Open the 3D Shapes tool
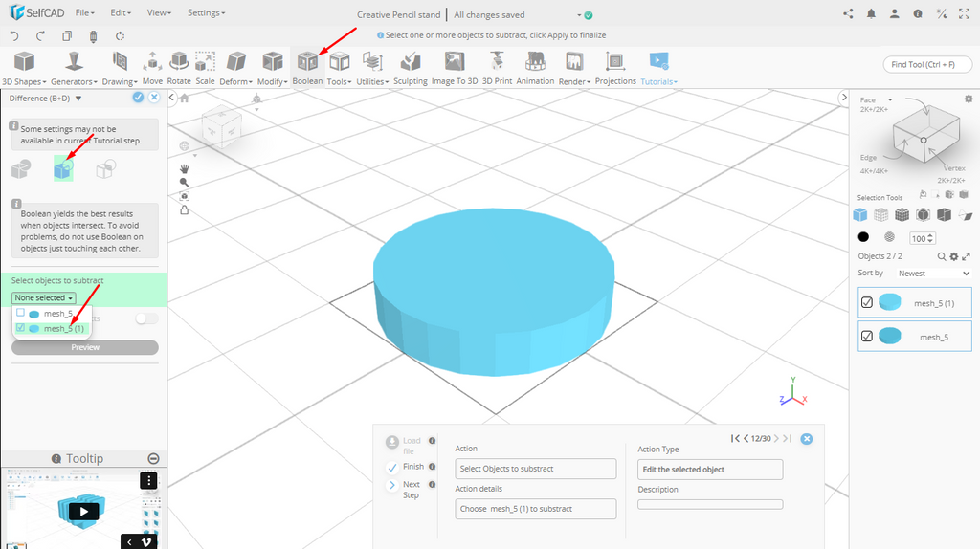 [24, 69]
